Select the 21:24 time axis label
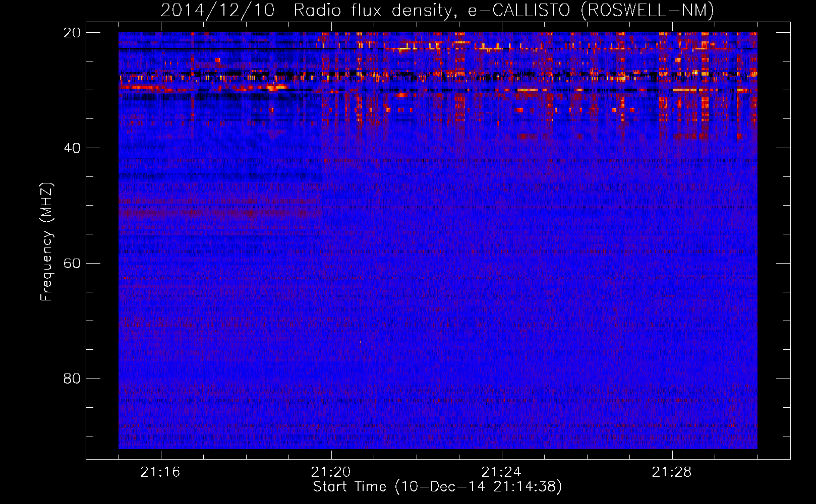The image size is (816, 504). pos(501,472)
